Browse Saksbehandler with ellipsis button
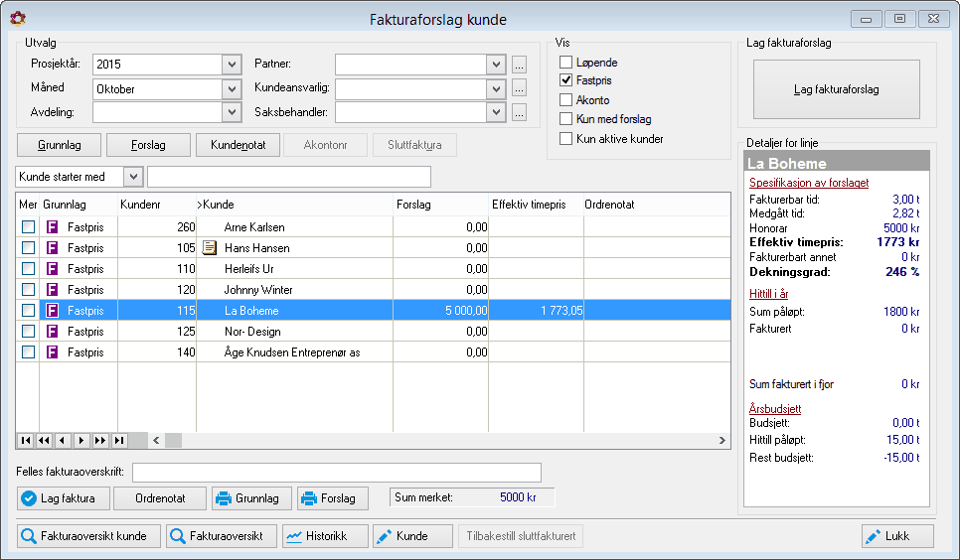The image size is (960, 560). tap(519, 112)
